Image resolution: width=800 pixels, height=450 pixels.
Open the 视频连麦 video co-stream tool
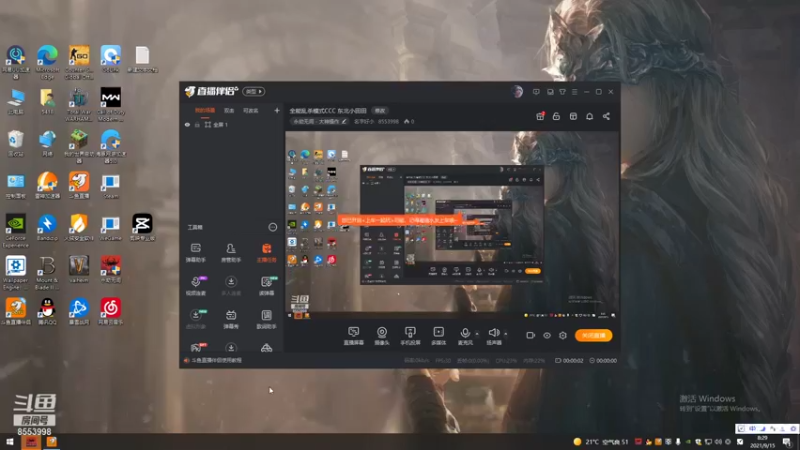[x=195, y=286]
